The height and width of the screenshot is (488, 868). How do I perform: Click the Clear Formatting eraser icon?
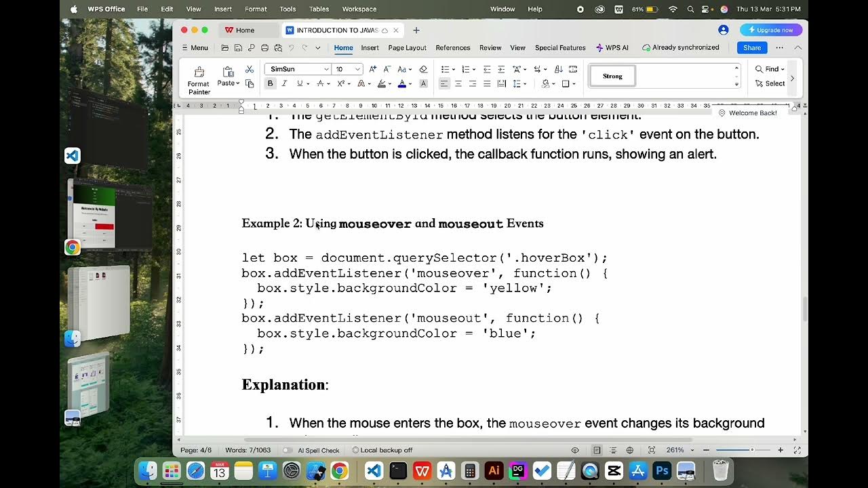(423, 69)
